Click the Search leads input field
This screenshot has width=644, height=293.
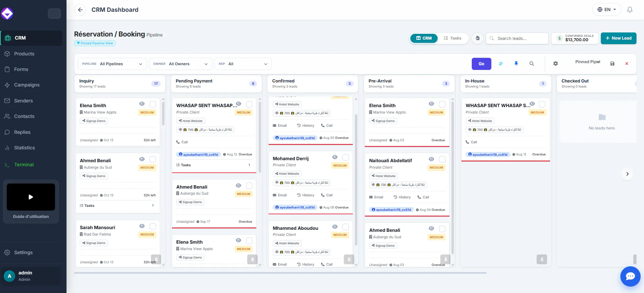(x=517, y=38)
